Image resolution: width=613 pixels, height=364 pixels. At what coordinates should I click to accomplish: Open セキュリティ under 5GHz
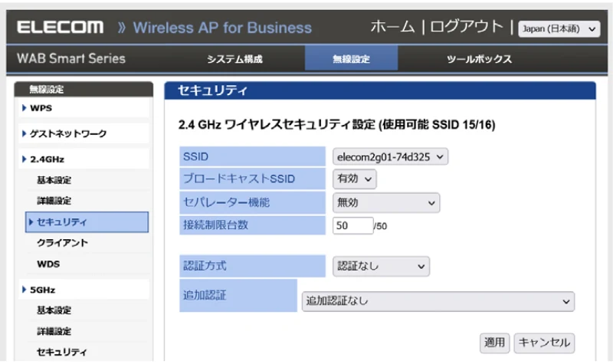62,352
